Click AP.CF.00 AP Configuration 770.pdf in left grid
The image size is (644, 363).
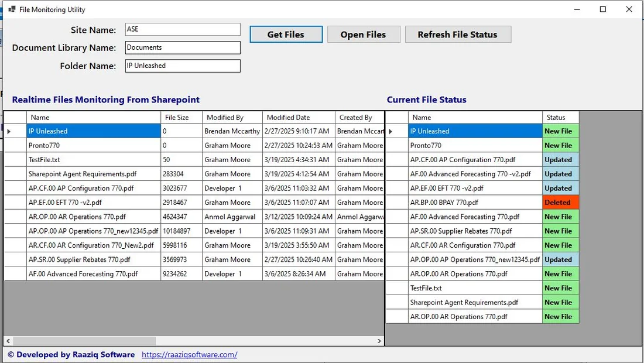pyautogui.click(x=94, y=189)
